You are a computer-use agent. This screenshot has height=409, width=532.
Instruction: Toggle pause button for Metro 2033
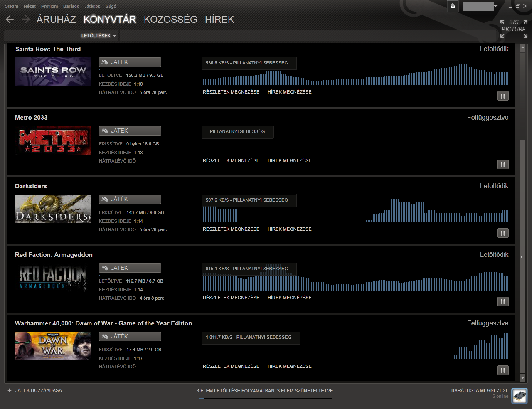tap(503, 165)
